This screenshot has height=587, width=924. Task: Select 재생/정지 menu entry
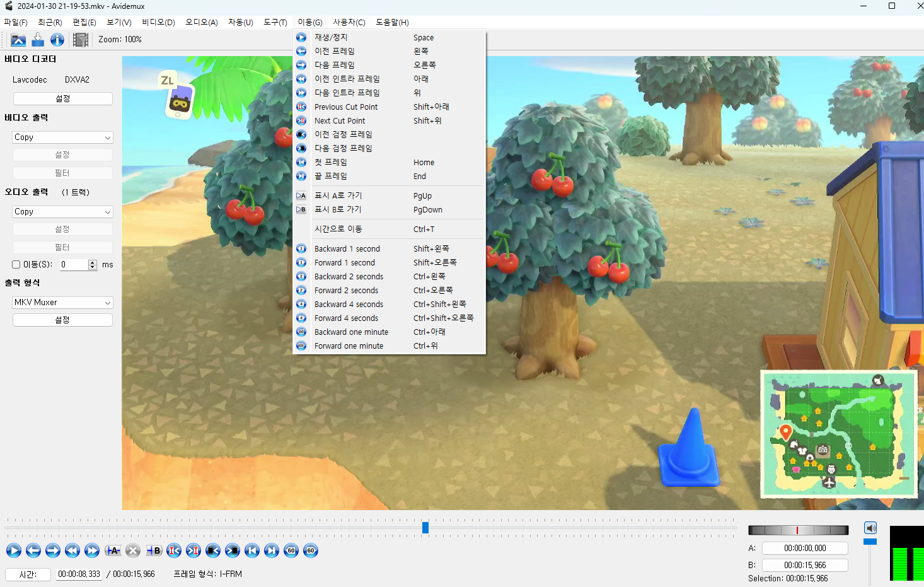point(390,38)
